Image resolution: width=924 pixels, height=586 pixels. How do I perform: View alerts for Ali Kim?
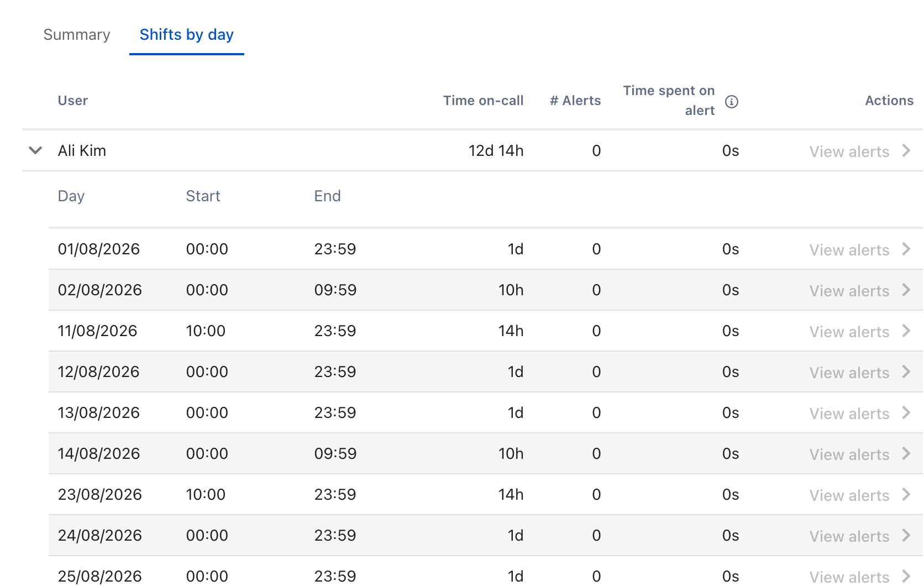point(849,151)
